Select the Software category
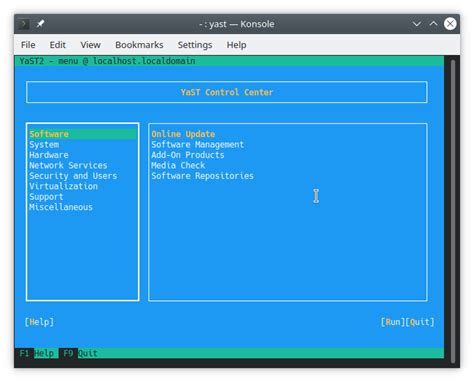Screen dimensions: 474x382 [83, 134]
